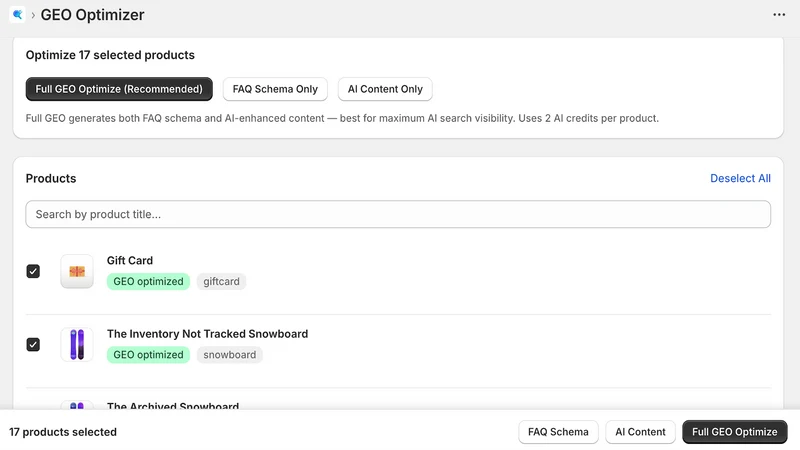The image size is (800, 450).
Task: Select Full GEO Optimize (Recommended) mode
Action: 119,89
